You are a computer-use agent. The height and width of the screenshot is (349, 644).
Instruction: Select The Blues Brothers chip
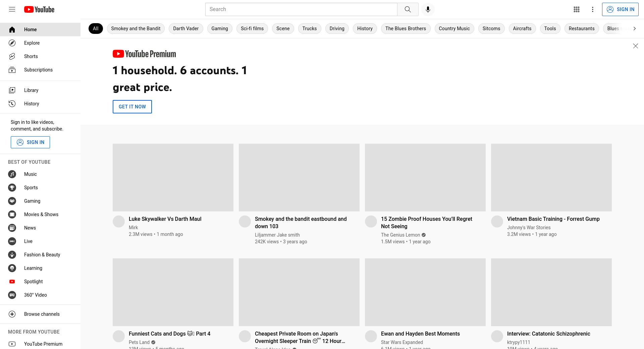[x=406, y=29]
